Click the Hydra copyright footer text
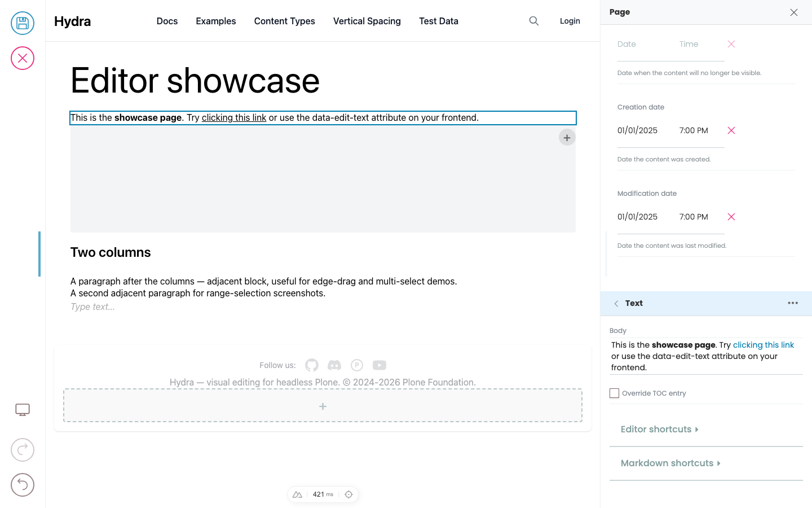 [323, 382]
